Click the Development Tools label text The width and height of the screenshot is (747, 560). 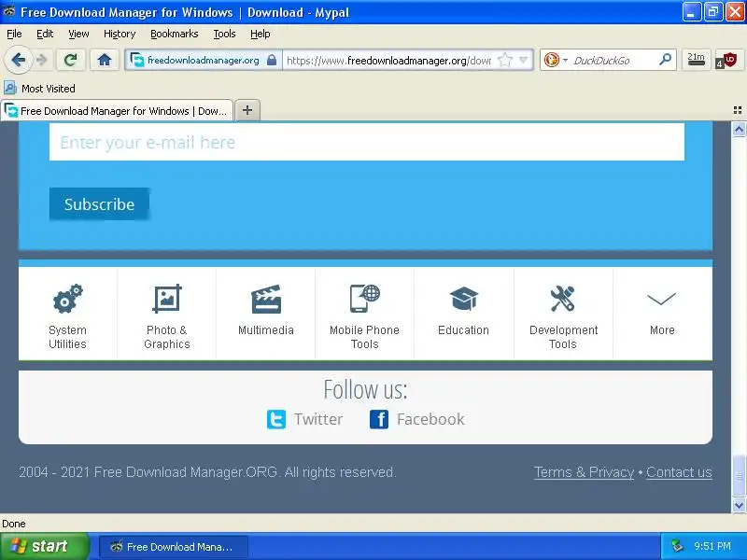point(563,337)
